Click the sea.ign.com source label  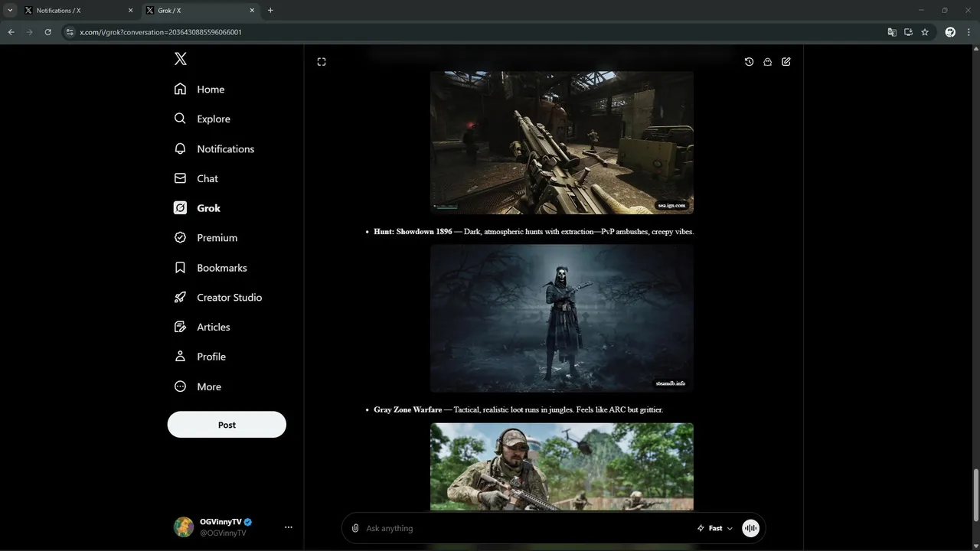[x=671, y=205]
